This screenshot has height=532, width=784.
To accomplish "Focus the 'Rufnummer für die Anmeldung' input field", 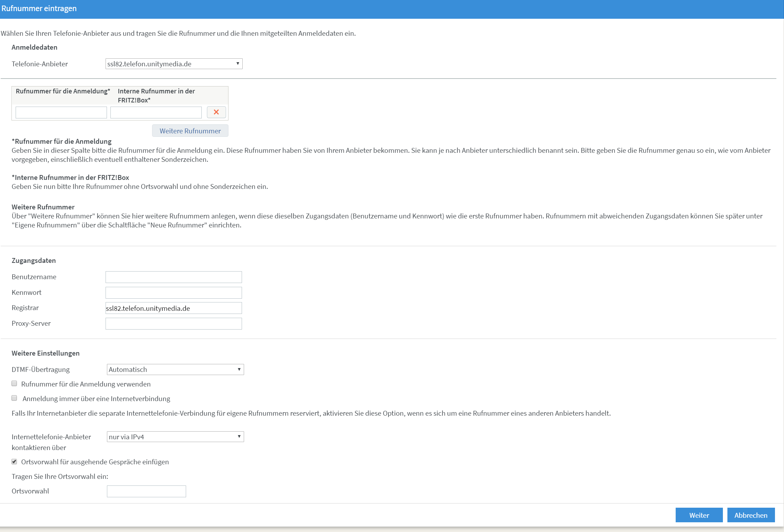I will 61,113.
